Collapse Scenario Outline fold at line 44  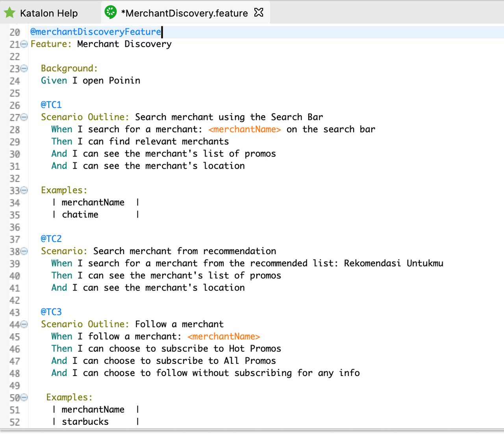click(24, 324)
